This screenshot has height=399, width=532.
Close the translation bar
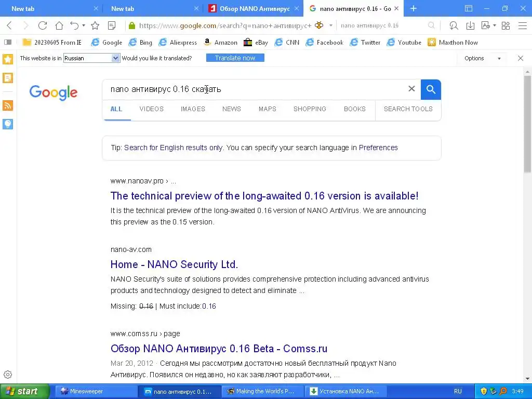pos(521,58)
